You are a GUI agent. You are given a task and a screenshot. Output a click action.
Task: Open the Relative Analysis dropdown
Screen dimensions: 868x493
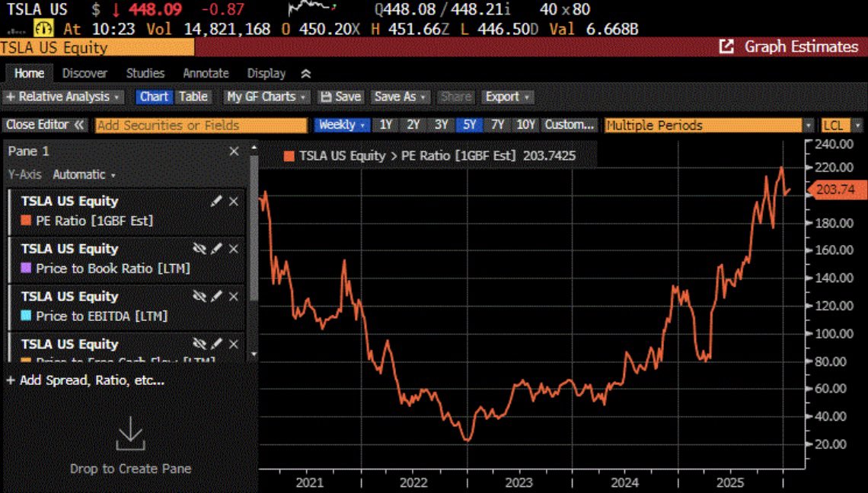(63, 97)
